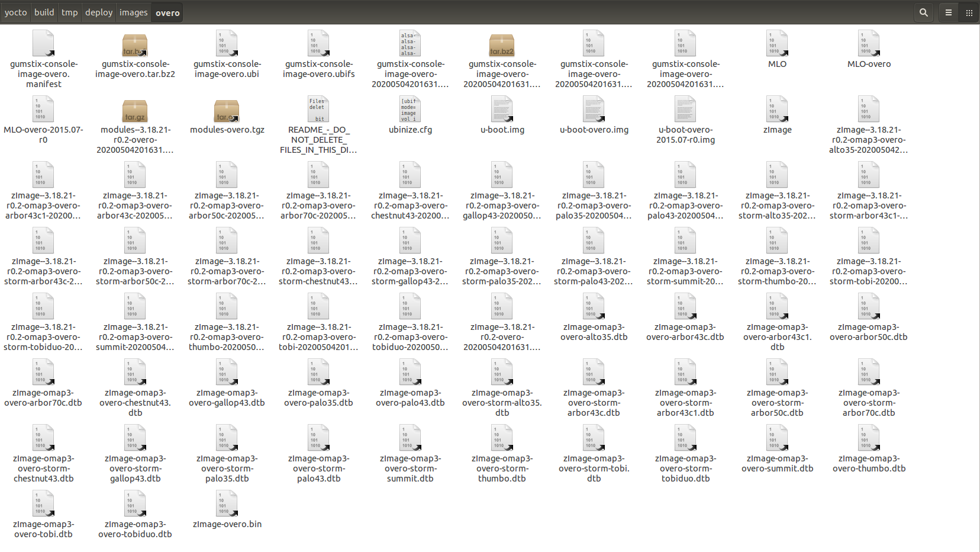Select the zImage-omap3-overo-tobiduo.dtb file icon
This screenshot has width=980, height=552.
pos(135,504)
